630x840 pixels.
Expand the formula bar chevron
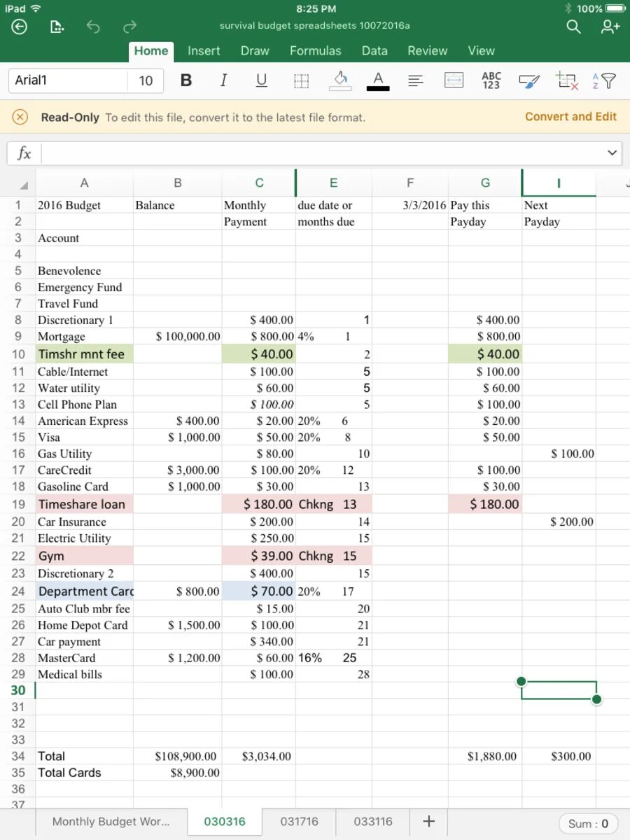612,153
